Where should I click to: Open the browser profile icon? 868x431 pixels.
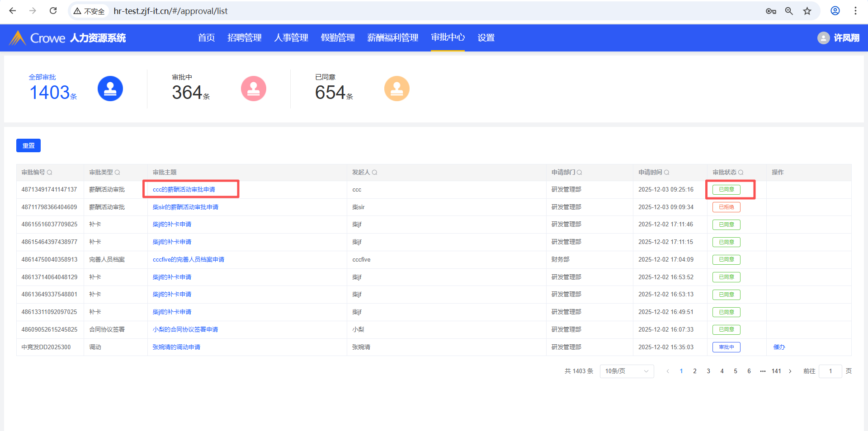click(835, 11)
